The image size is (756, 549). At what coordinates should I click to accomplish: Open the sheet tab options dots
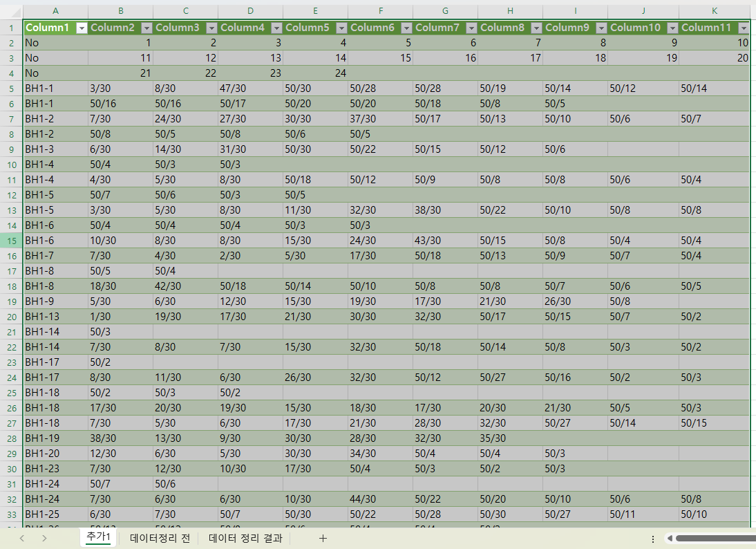(653, 539)
